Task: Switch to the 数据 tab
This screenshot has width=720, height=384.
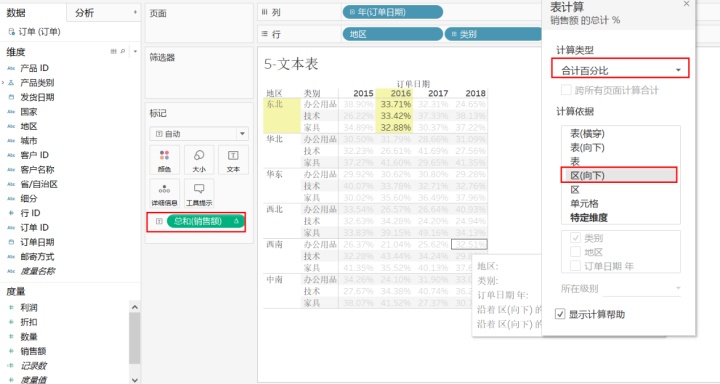Action: 16,13
